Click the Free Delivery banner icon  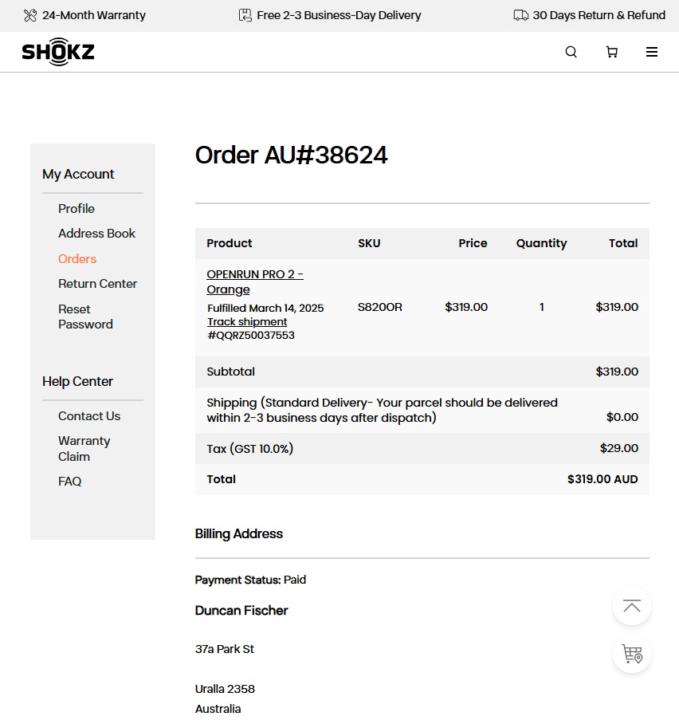tap(245, 15)
